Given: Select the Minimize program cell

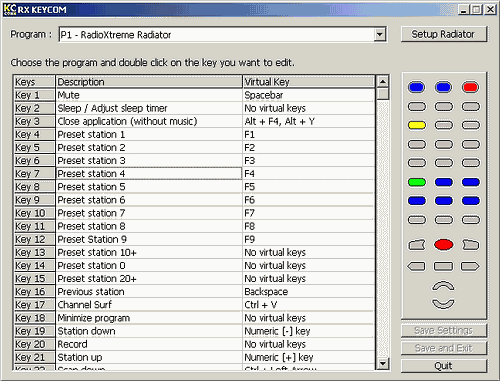Looking at the screenshot, I should click(x=149, y=318).
